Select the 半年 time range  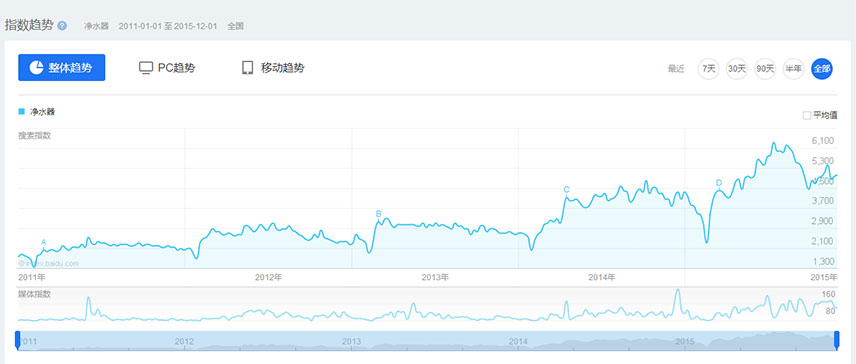pyautogui.click(x=793, y=69)
